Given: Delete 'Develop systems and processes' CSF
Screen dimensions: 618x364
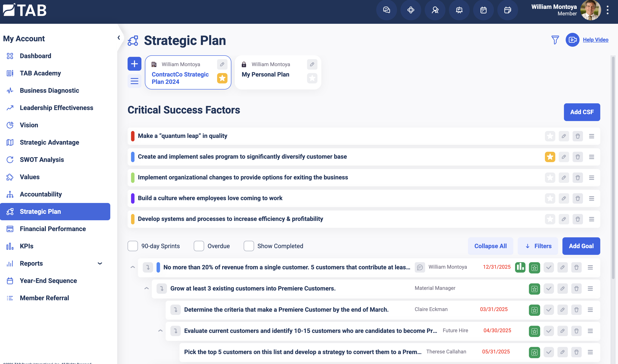Looking at the screenshot, I should pyautogui.click(x=578, y=219).
